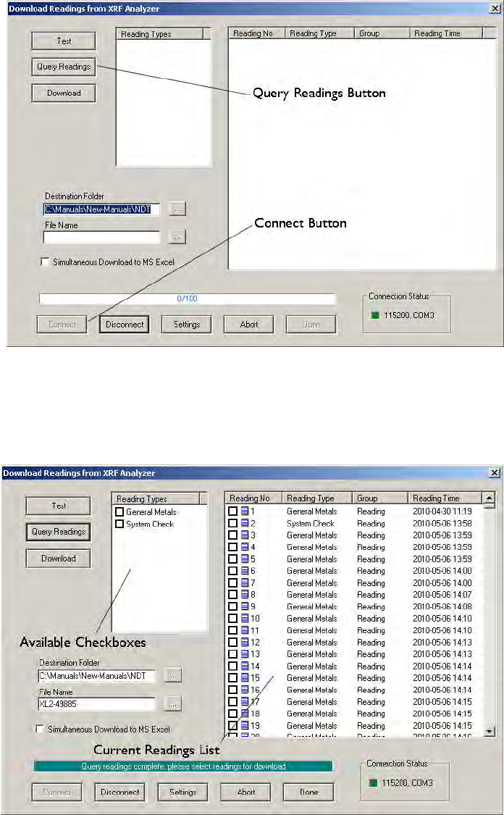This screenshot has height=815, width=504.
Task: Click the Query Readings button in the empty-list window
Action: [x=64, y=67]
